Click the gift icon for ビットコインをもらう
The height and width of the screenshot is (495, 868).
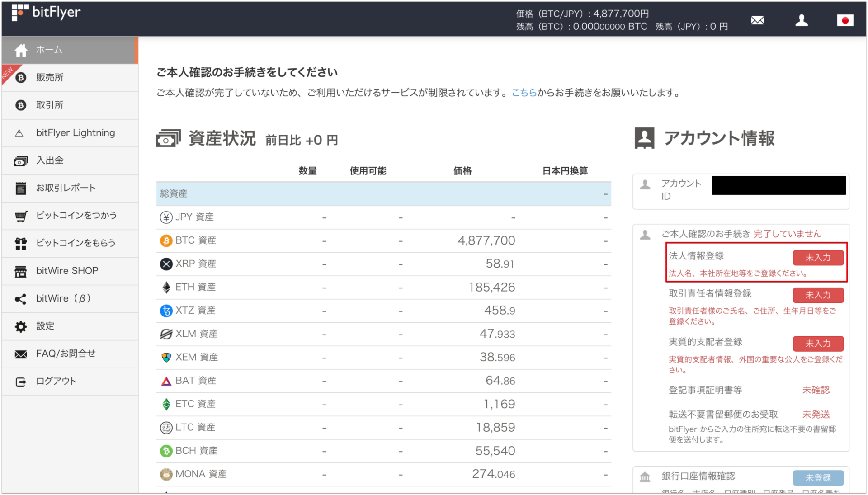[x=21, y=243]
